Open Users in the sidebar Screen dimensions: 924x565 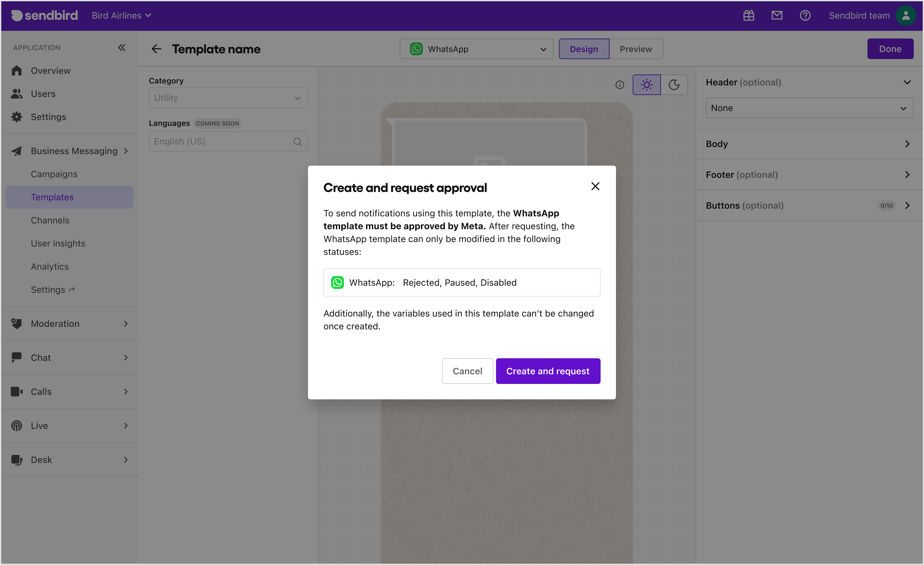tap(69, 94)
